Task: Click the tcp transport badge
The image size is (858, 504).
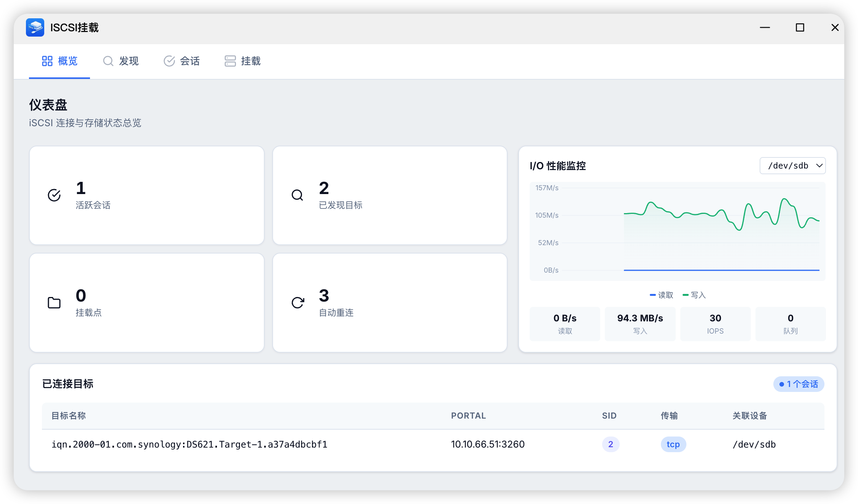Action: [x=673, y=444]
